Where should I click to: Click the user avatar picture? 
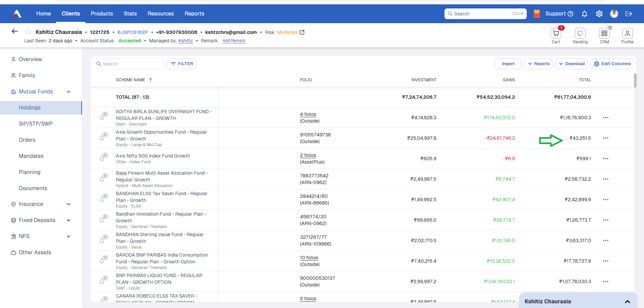point(614,13)
